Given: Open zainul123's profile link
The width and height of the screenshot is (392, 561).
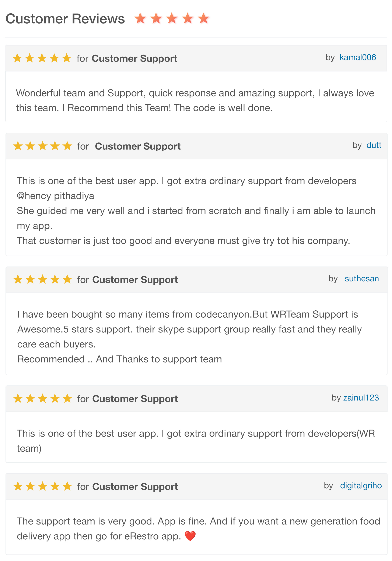Looking at the screenshot, I should pos(361,398).
